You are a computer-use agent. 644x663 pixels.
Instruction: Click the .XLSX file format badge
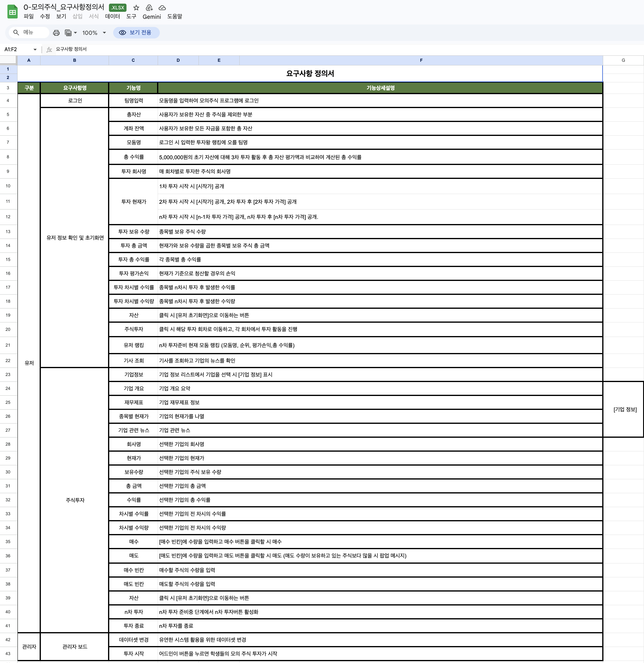click(x=117, y=8)
